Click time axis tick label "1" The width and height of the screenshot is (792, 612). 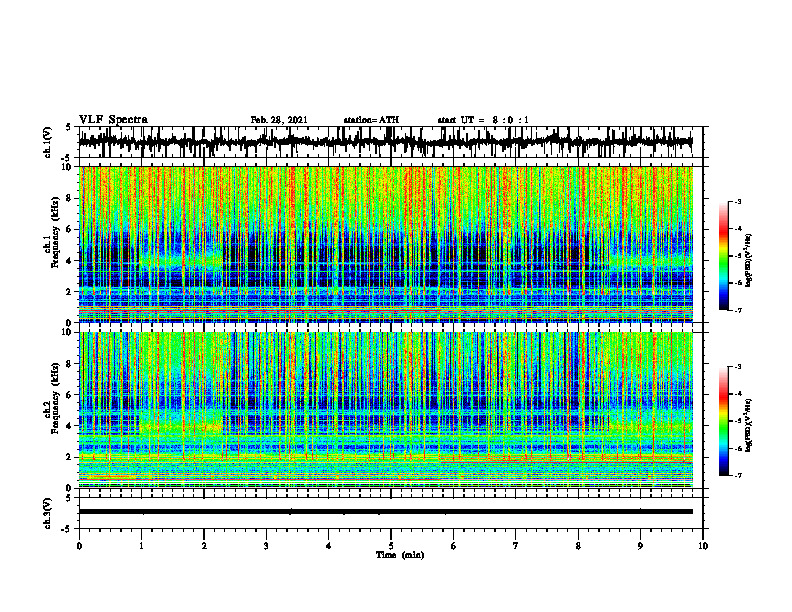pyautogui.click(x=141, y=546)
